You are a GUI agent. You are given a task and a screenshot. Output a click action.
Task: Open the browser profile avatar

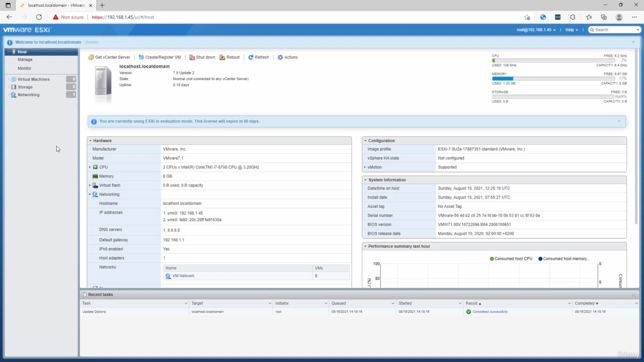pyautogui.click(x=619, y=17)
